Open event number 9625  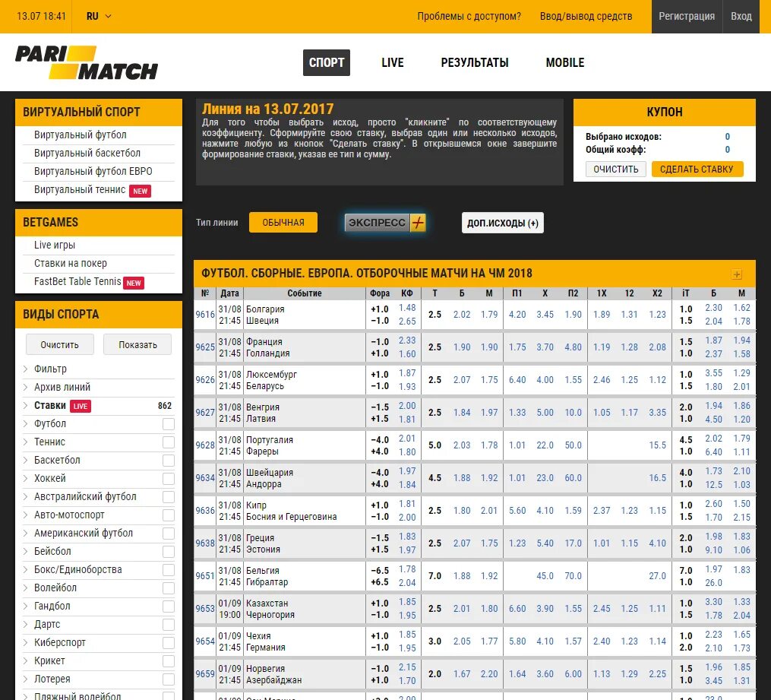point(205,347)
